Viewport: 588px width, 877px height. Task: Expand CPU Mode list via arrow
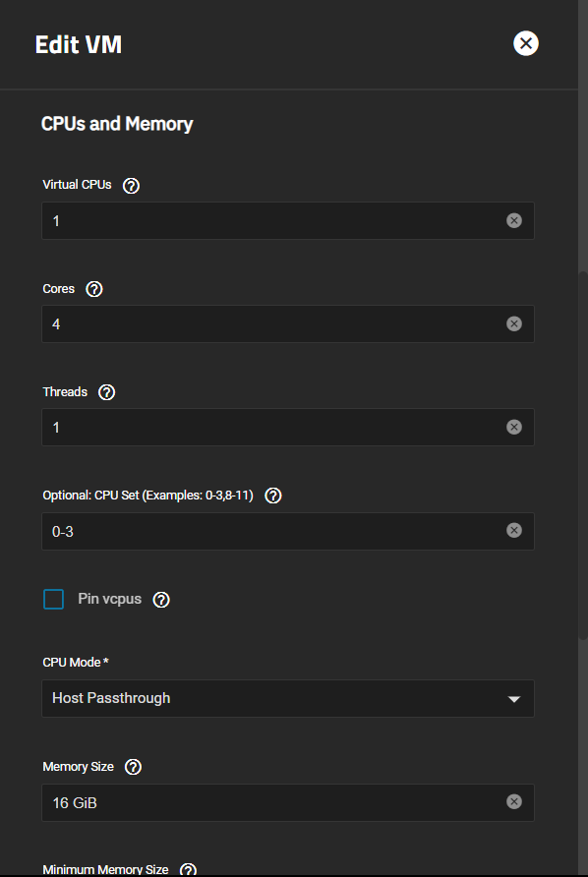click(513, 699)
